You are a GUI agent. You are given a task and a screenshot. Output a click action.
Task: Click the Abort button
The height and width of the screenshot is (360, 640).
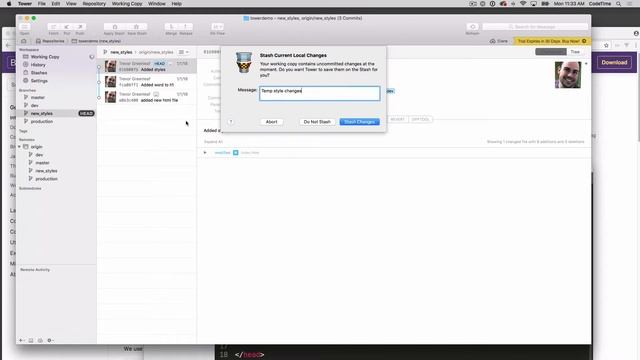pos(271,122)
